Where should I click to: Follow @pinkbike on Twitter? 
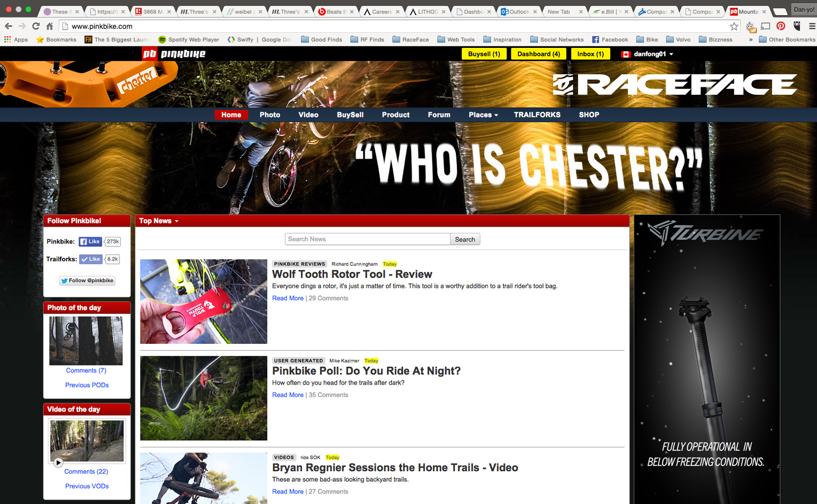[87, 281]
